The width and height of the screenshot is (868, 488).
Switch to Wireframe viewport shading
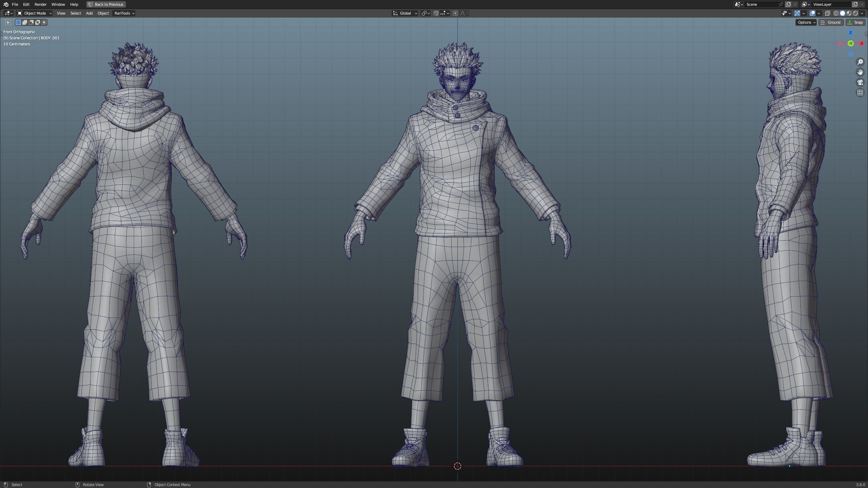(x=836, y=13)
